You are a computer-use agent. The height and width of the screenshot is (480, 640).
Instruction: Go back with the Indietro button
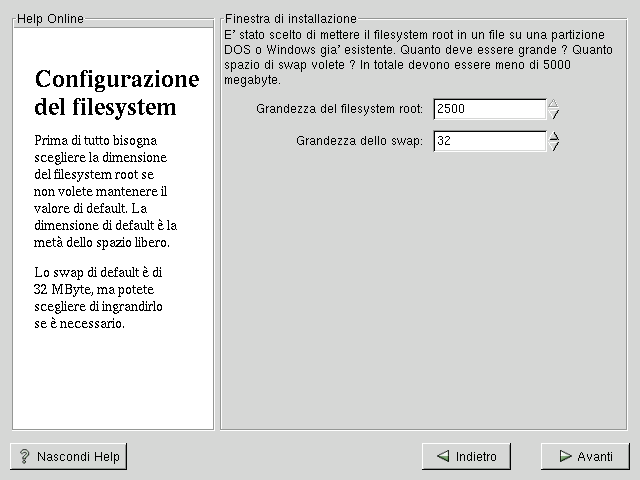click(466, 456)
